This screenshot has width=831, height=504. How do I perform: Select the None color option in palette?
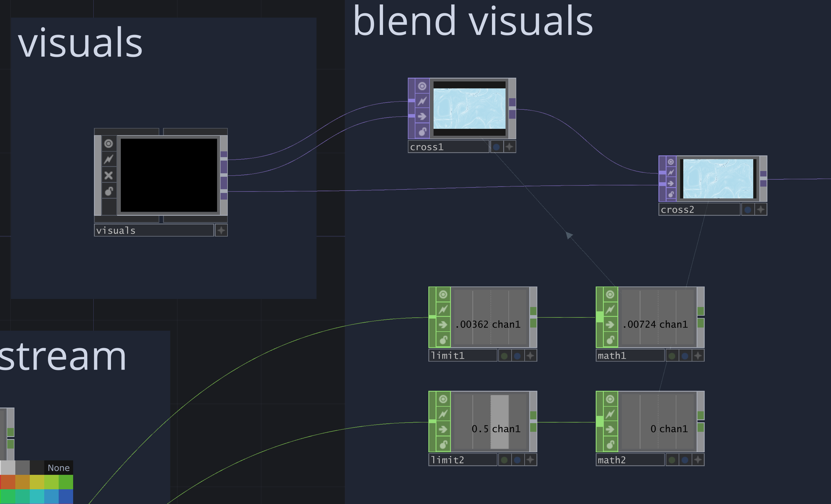point(59,468)
